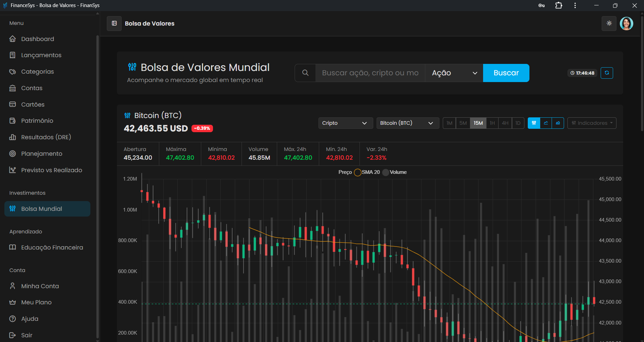644x342 pixels.
Task: Toggle the sidebar collapse control
Action: [114, 23]
